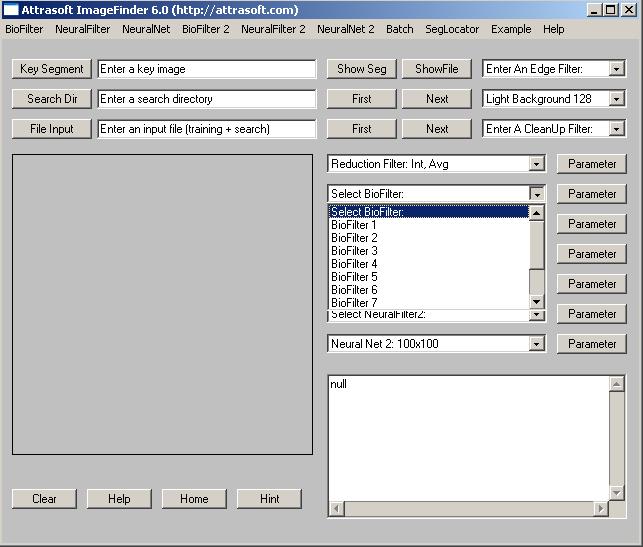The image size is (643, 547).
Task: Open the Light Background 128 dropdown
Action: pyautogui.click(x=616, y=99)
